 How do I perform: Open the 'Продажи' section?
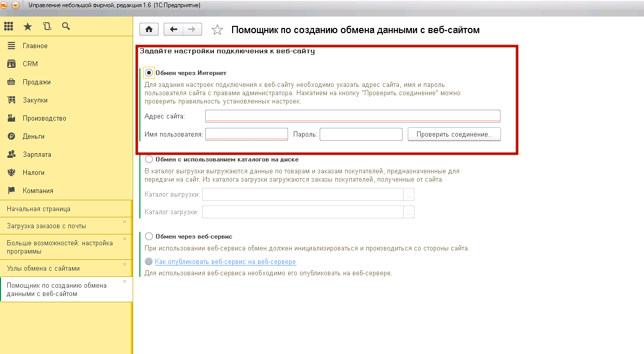coord(36,82)
